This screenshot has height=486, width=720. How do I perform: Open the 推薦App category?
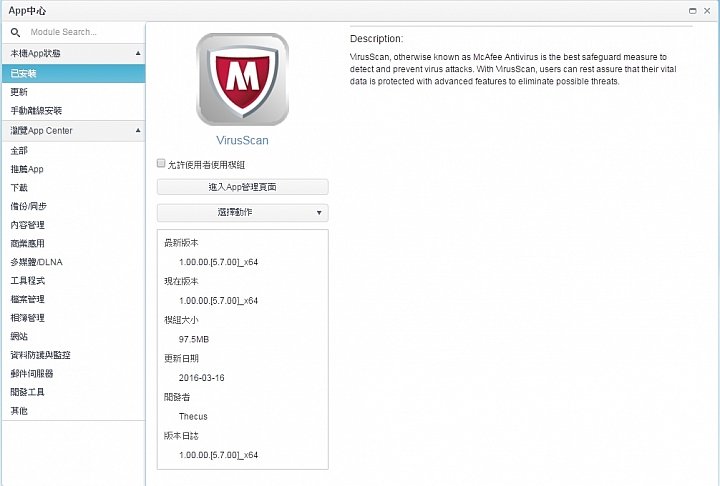[73, 169]
